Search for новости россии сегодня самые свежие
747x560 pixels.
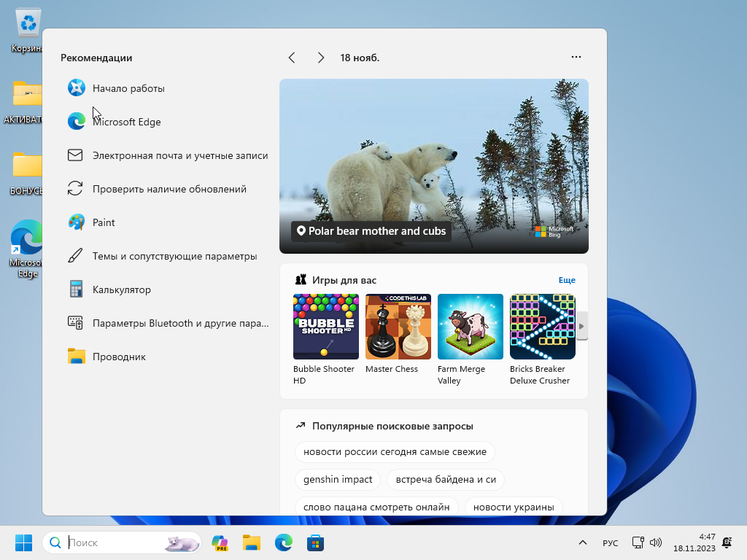click(395, 451)
